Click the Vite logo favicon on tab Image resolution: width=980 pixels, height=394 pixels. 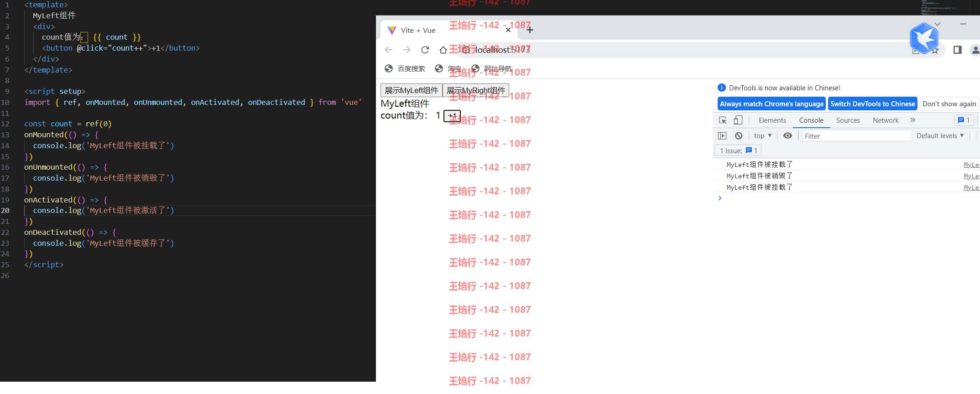click(392, 30)
